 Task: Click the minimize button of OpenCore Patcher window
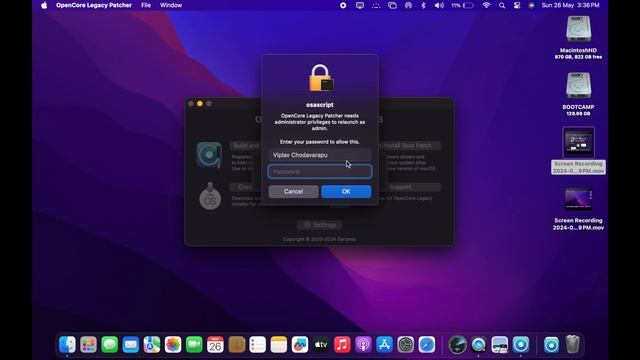coord(200,104)
